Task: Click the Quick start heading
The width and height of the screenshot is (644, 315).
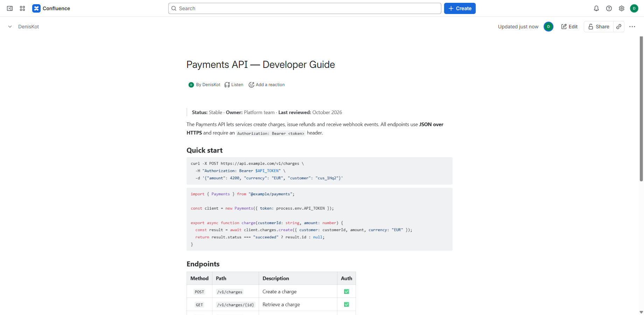Action: click(204, 150)
